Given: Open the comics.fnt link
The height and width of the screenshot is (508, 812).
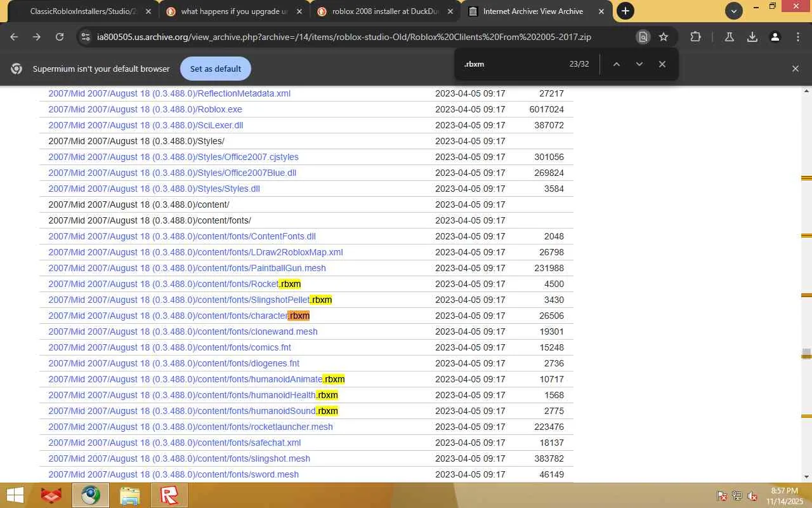Looking at the screenshot, I should (170, 347).
